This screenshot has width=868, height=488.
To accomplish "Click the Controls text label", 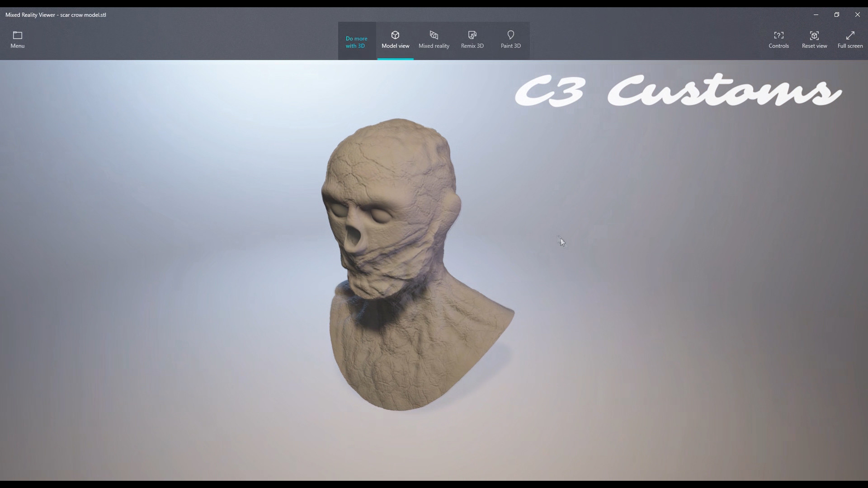I will pos(778,46).
